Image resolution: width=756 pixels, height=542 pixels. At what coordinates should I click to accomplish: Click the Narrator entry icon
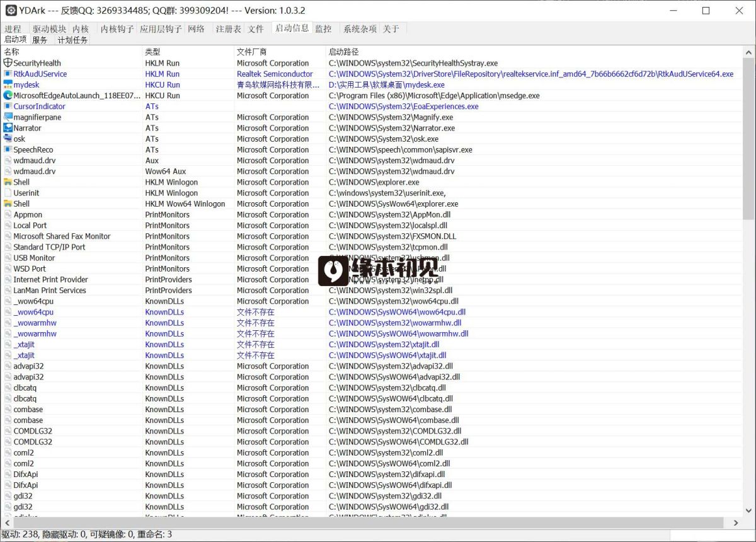pyautogui.click(x=8, y=128)
